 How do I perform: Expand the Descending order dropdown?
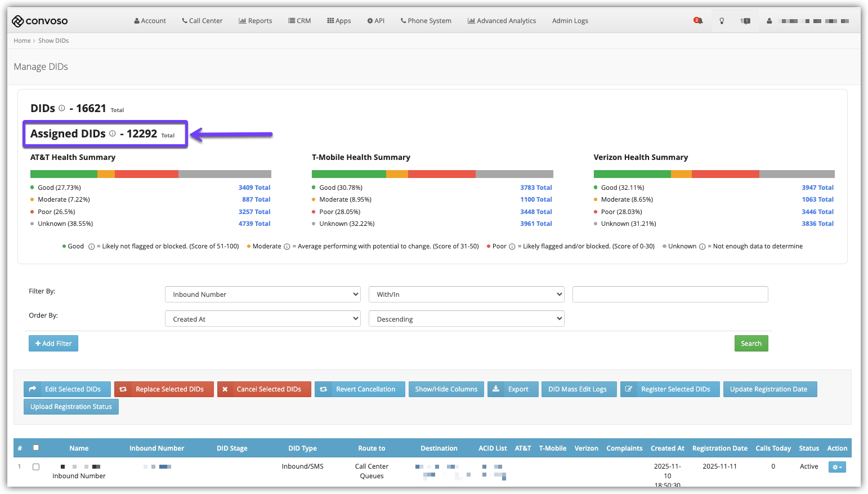[466, 319]
